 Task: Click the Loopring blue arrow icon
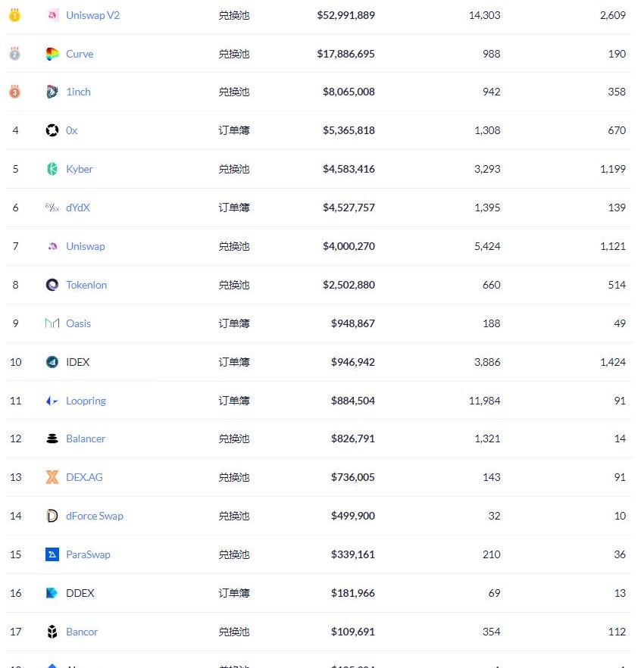tap(52, 401)
